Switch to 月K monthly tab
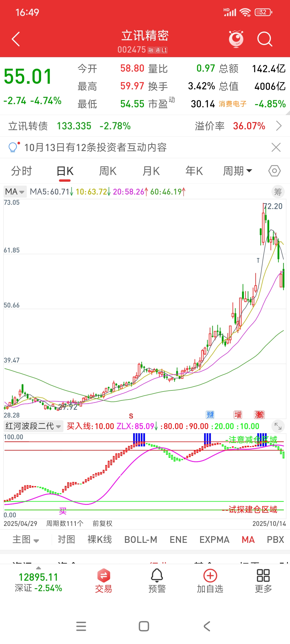Image resolution: width=290 pixels, height=644 pixels. [x=151, y=171]
